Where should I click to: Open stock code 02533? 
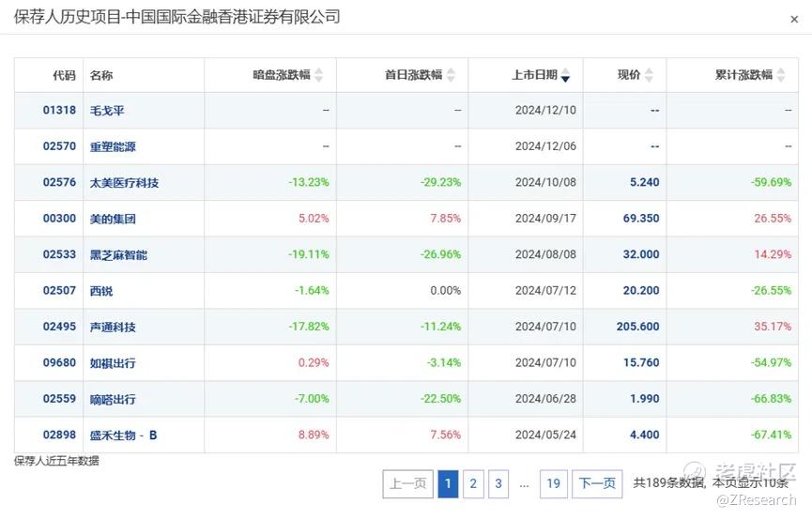coord(59,255)
